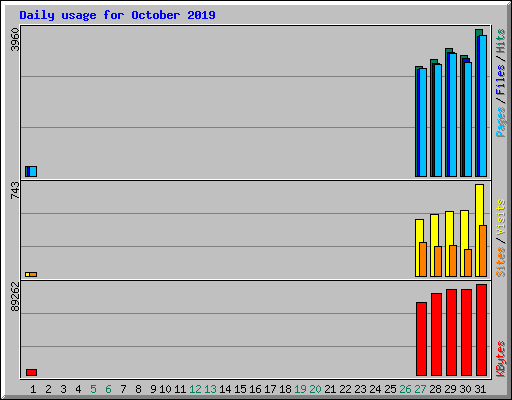
Task: Click the 'Sites' legend label
Action: (500, 262)
